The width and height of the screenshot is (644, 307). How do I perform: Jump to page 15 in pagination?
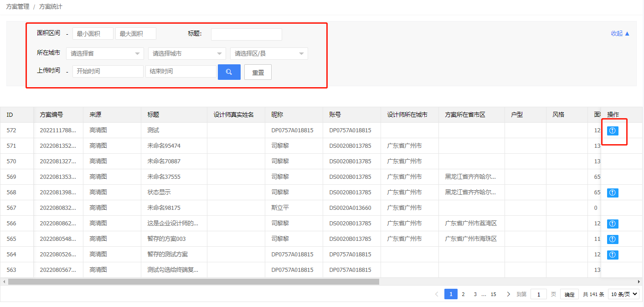tap(493, 294)
